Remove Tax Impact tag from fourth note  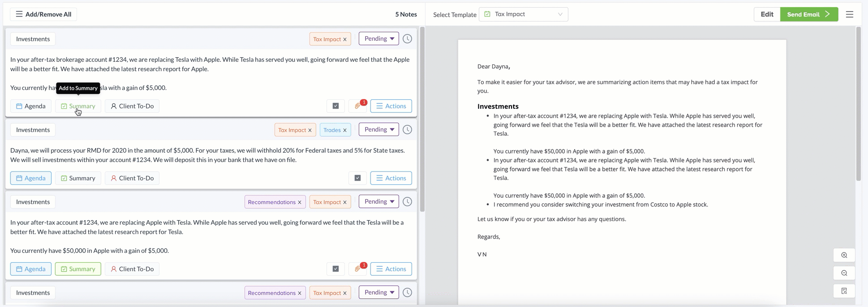[345, 293]
